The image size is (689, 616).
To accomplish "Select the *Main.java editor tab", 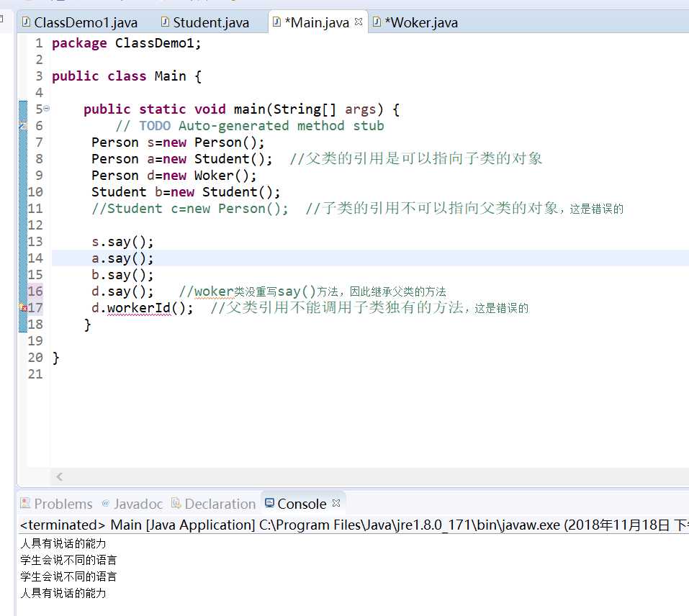I will coord(317,22).
